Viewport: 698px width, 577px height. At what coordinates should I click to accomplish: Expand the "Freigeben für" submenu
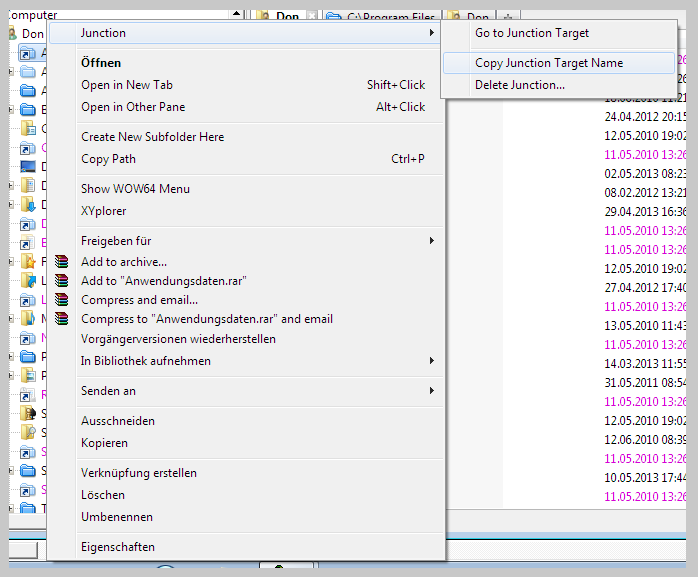pyautogui.click(x=431, y=241)
